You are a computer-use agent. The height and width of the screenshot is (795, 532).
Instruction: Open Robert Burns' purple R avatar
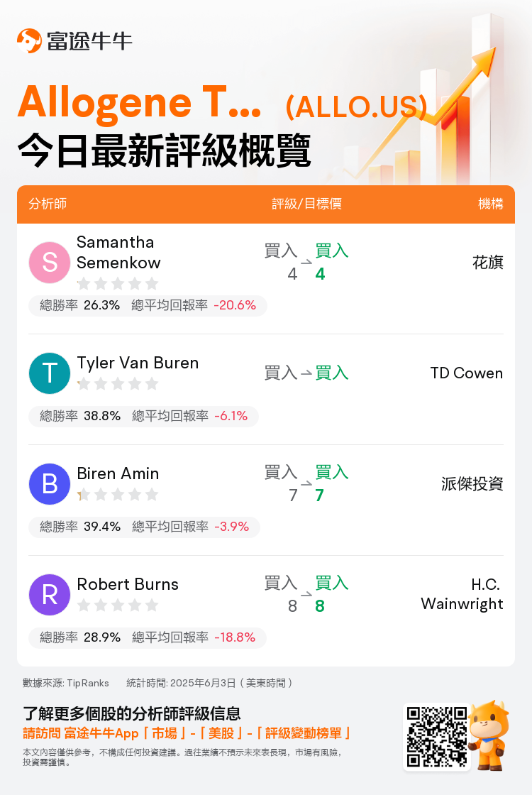click(x=49, y=595)
